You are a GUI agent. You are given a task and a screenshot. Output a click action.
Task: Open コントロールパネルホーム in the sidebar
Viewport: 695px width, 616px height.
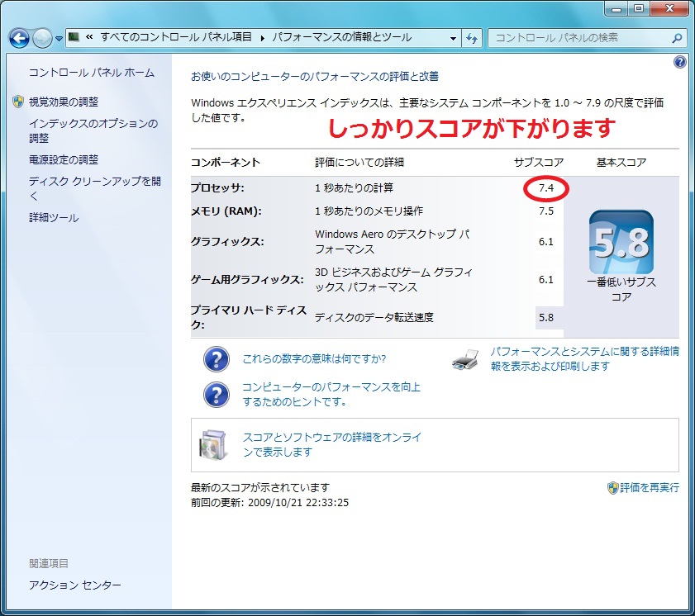[91, 73]
